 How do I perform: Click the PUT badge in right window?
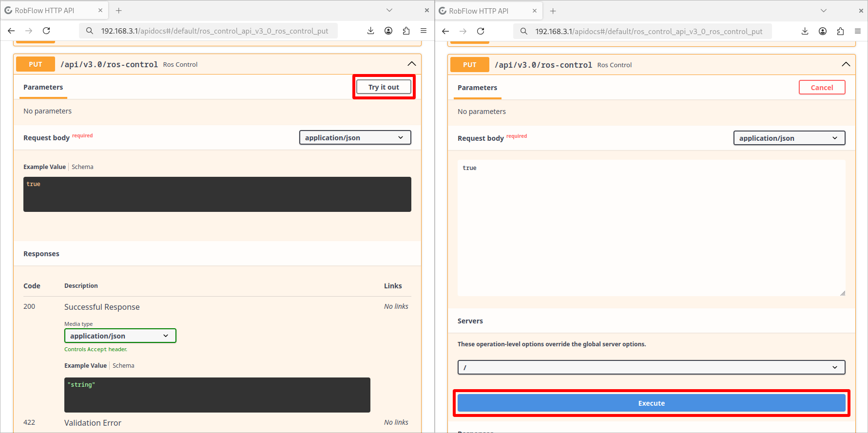(470, 65)
